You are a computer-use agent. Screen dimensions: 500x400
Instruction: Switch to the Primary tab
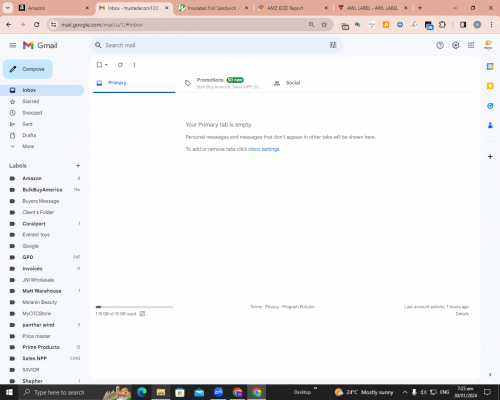(x=134, y=83)
